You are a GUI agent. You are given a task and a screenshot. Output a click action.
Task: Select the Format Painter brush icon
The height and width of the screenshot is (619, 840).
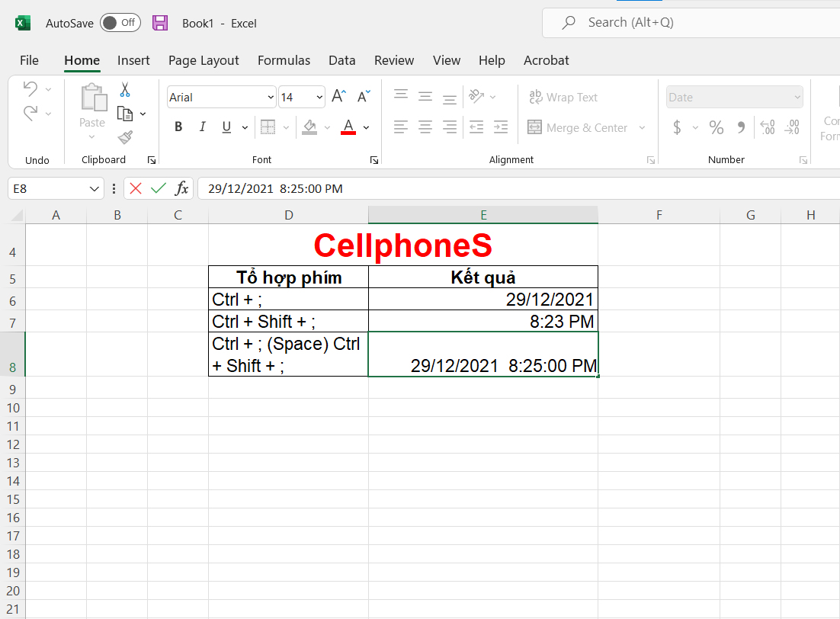click(x=126, y=137)
